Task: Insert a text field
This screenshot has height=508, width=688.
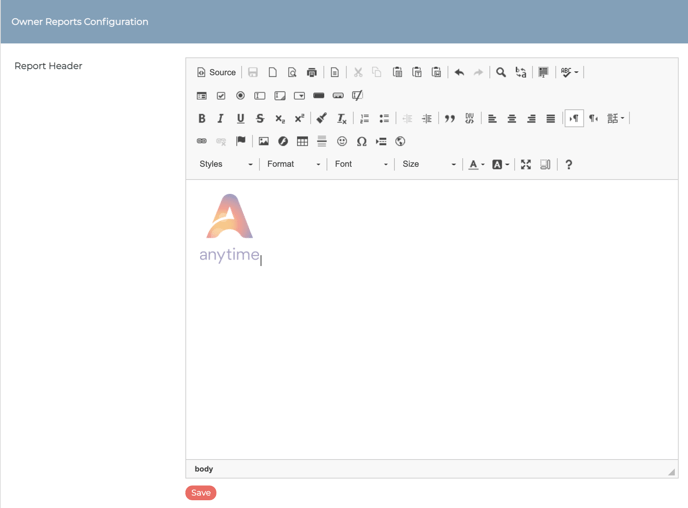Action: [x=260, y=96]
